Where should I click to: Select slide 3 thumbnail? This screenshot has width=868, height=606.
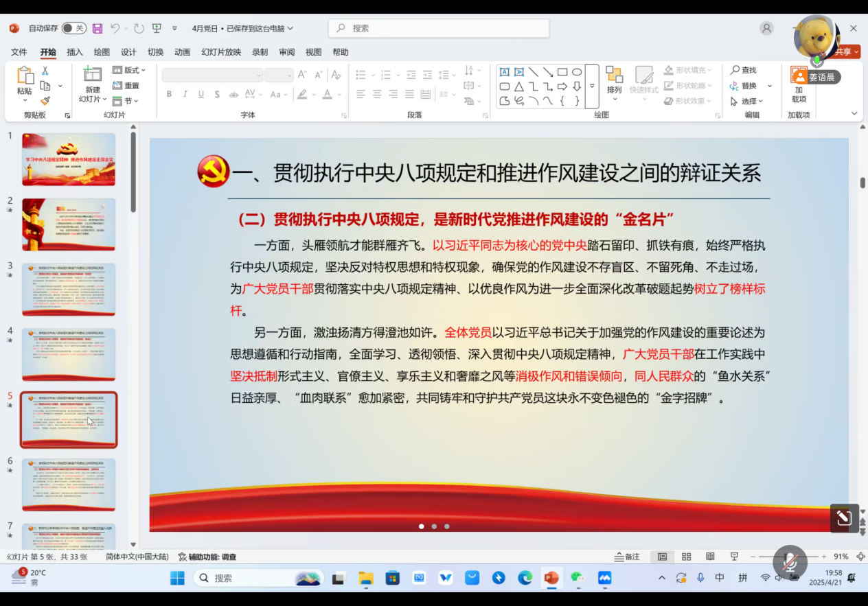[x=69, y=289]
